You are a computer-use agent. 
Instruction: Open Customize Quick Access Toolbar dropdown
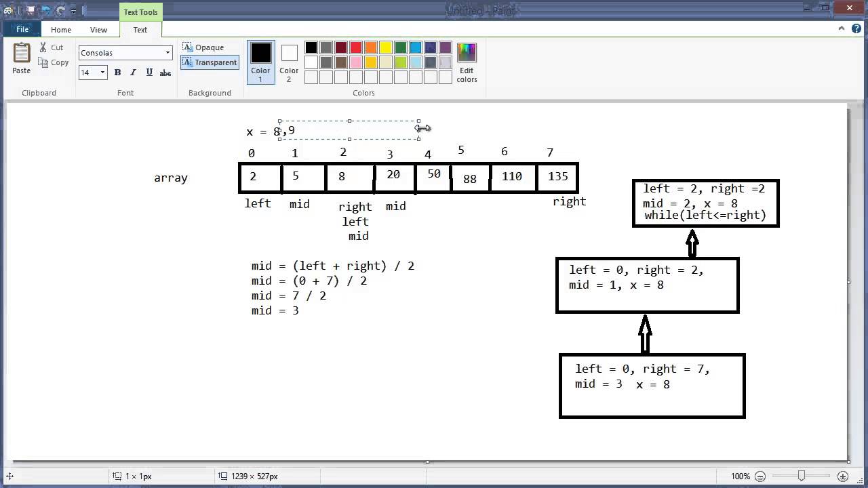73,11
